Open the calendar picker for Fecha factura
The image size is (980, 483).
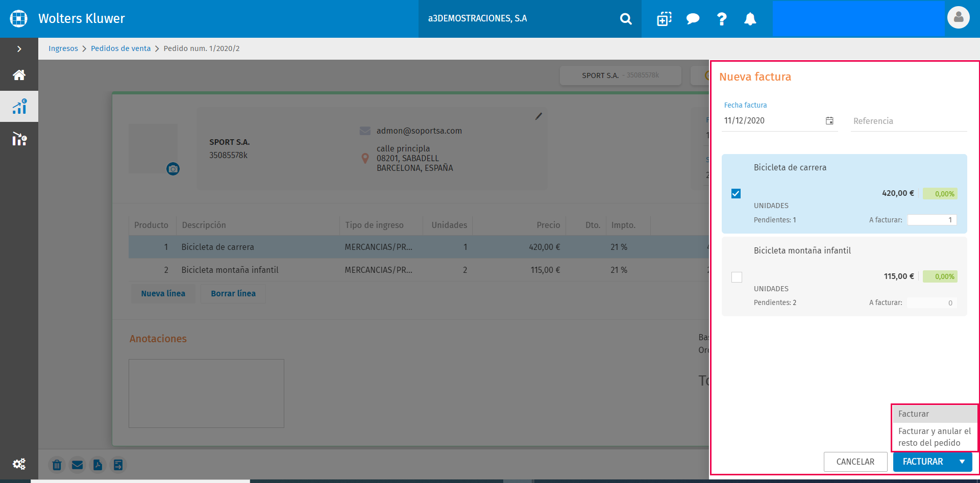click(829, 121)
